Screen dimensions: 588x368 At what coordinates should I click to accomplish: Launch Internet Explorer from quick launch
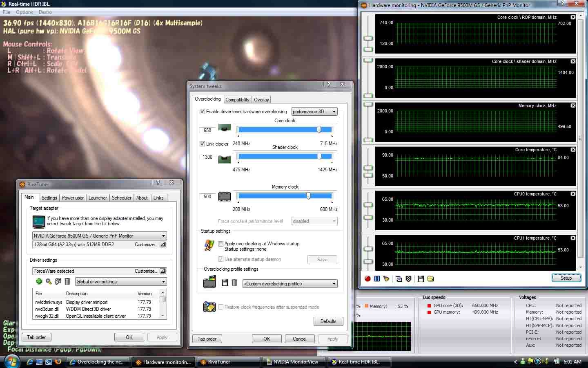point(30,362)
